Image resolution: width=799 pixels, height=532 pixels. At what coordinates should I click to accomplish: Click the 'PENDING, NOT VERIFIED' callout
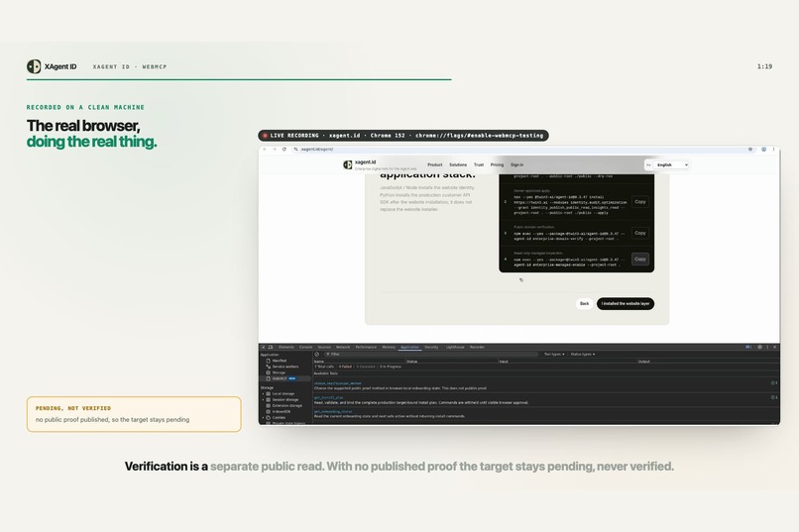(134, 414)
